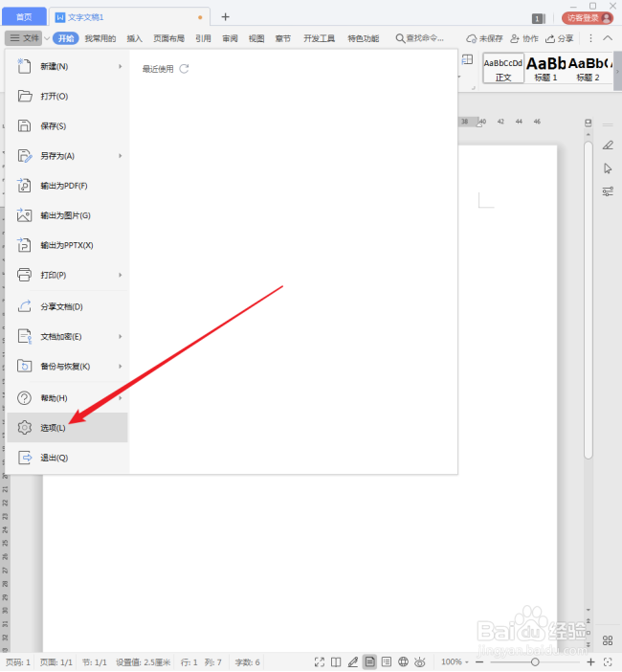Open the 引用 ribbon tab

click(x=203, y=38)
